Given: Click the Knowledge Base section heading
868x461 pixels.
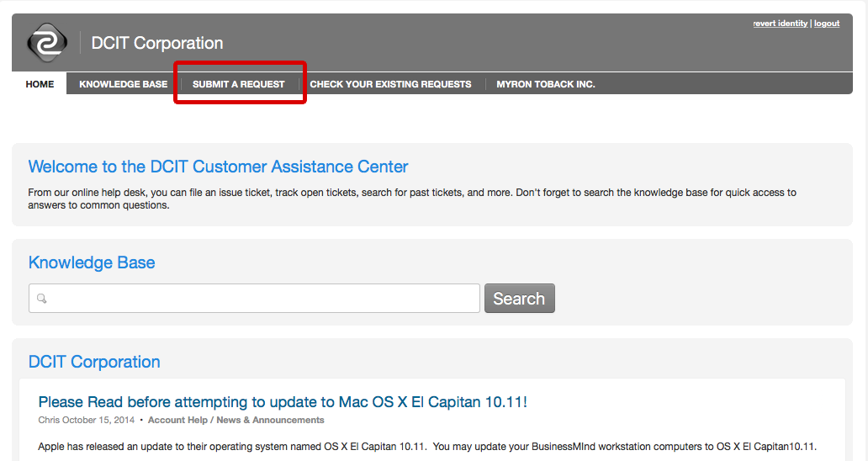Looking at the screenshot, I should point(92,262).
